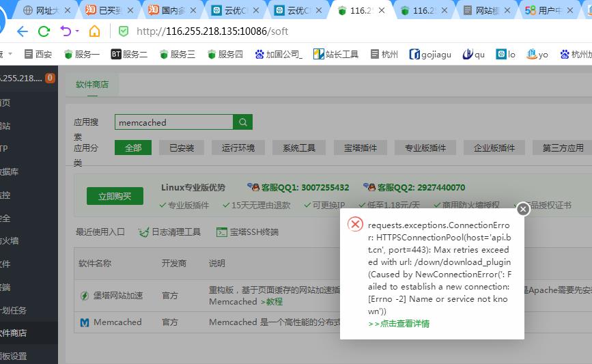This screenshot has height=364, width=592.
Task: Open the 加固公司_ bookmark
Action: pos(279,55)
